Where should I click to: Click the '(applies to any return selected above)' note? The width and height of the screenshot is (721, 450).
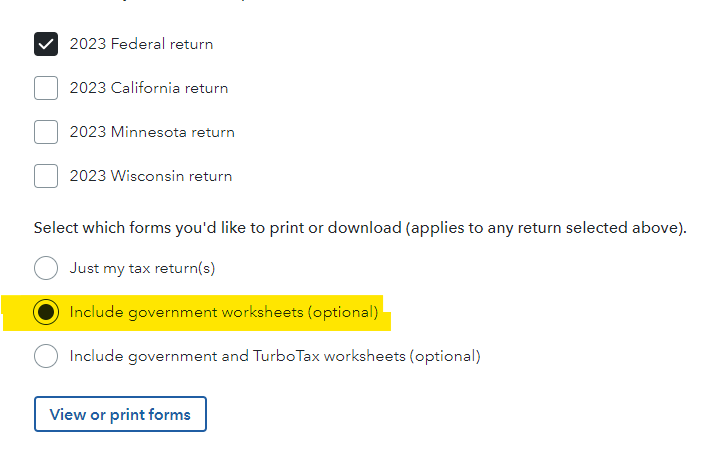pyautogui.click(x=545, y=228)
